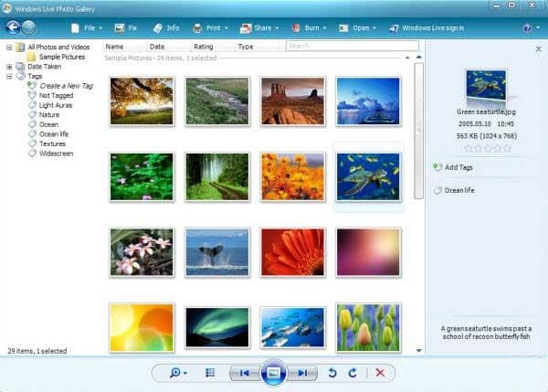The width and height of the screenshot is (548, 392).
Task: Select the green forest flowers thumbnail
Action: [x=142, y=176]
